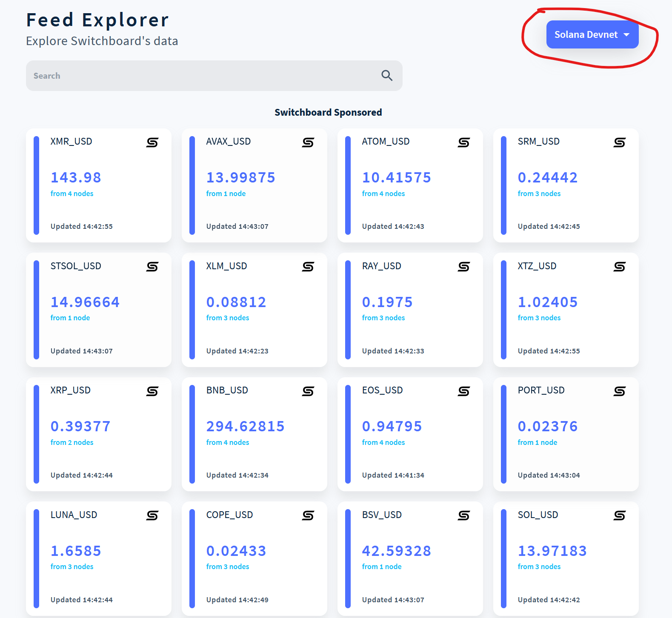Click the Switchboard Sponsored section heading
This screenshot has height=618, width=672.
328,112
